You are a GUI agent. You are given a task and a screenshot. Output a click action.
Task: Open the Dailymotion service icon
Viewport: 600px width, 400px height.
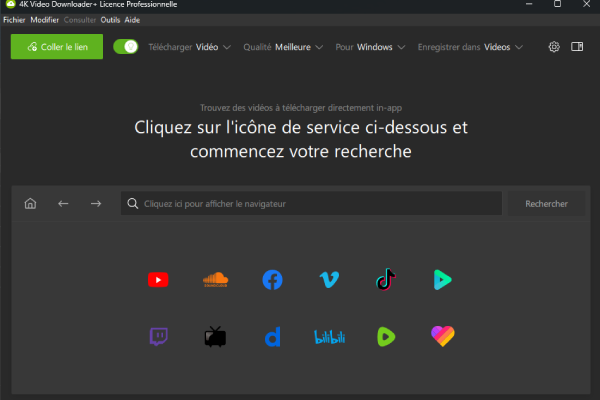click(x=272, y=337)
